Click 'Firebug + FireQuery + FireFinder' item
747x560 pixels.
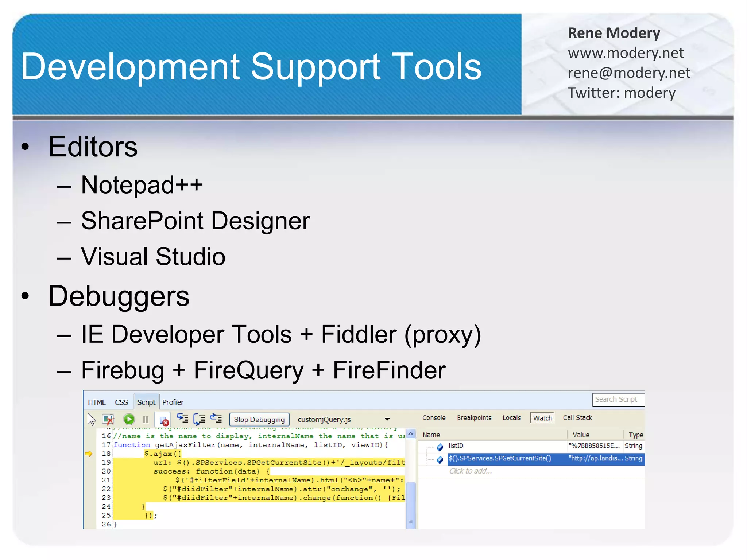tap(263, 370)
